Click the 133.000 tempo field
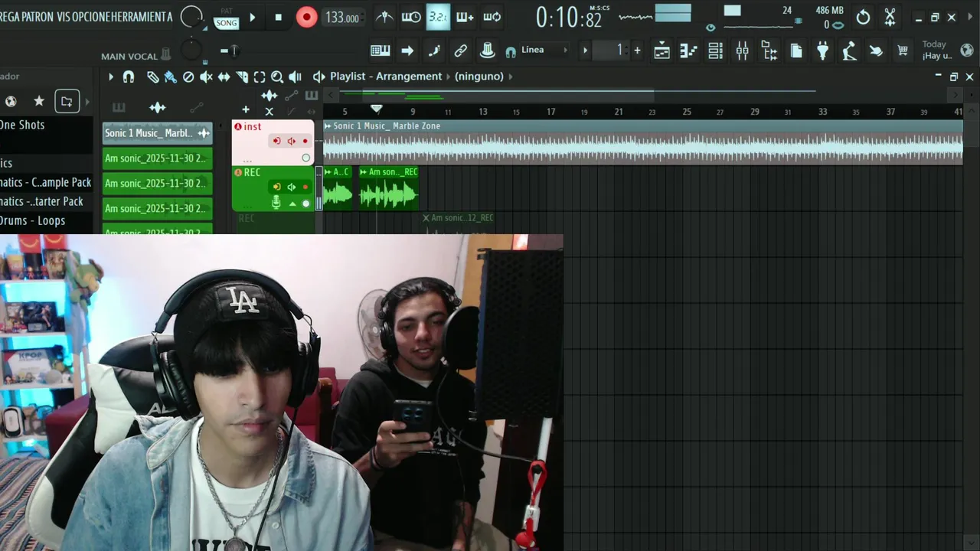The width and height of the screenshot is (980, 551). (341, 18)
